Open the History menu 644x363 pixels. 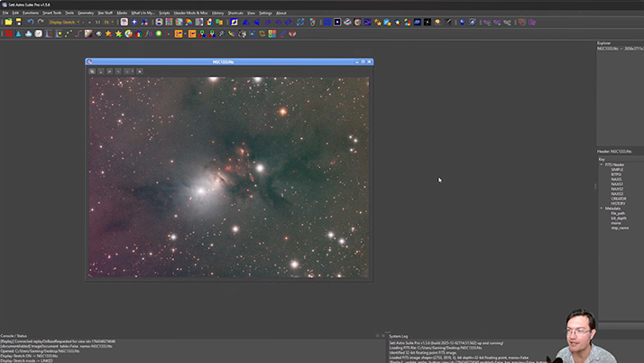click(x=217, y=13)
